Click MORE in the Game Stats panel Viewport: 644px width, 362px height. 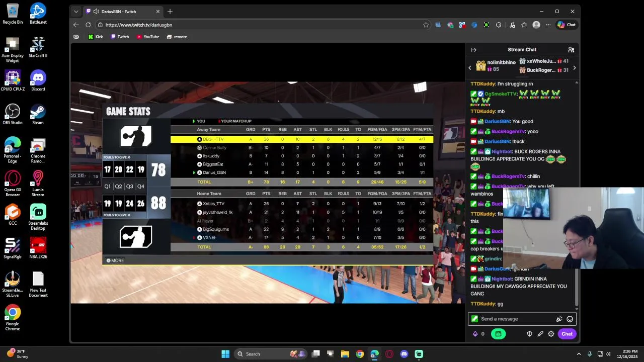(x=115, y=260)
